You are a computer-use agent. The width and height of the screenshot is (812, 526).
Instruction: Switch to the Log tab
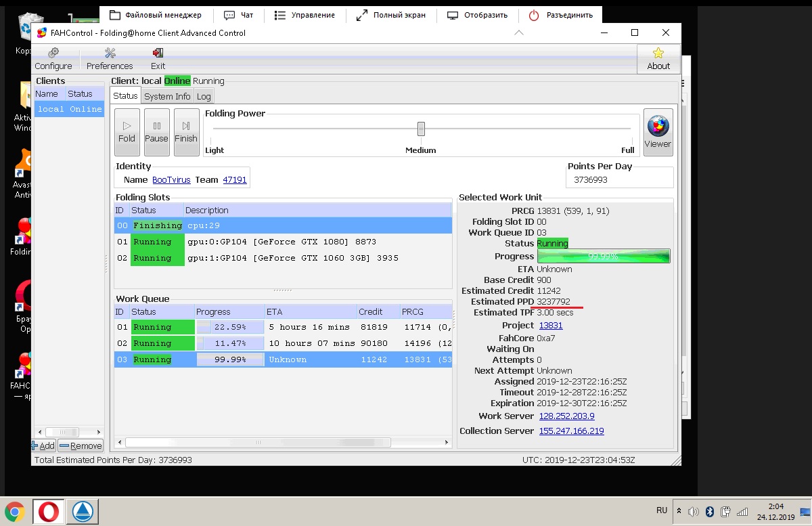click(204, 96)
